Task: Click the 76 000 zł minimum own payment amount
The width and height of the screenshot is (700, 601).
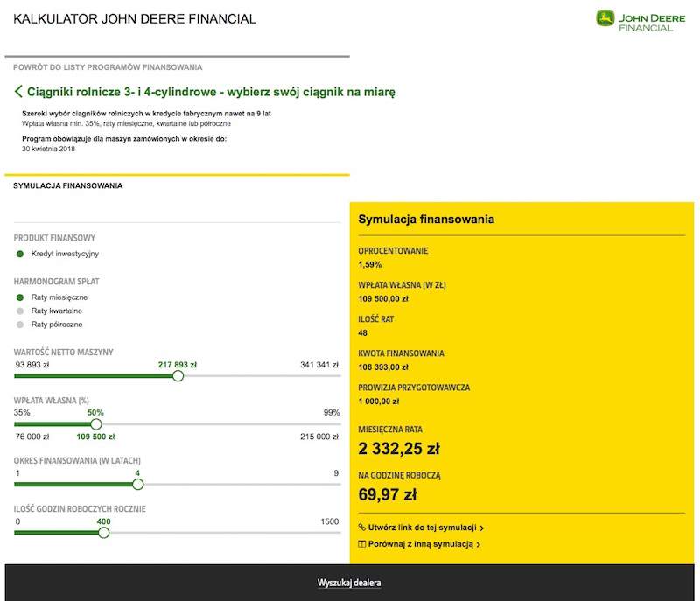Action: [32, 437]
